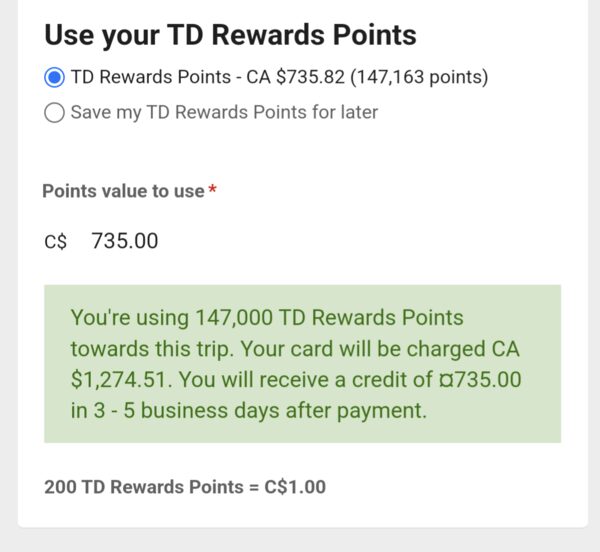Screen dimensions: 600x552
Task: Select the TD Rewards Points radio button
Action: coord(54,77)
